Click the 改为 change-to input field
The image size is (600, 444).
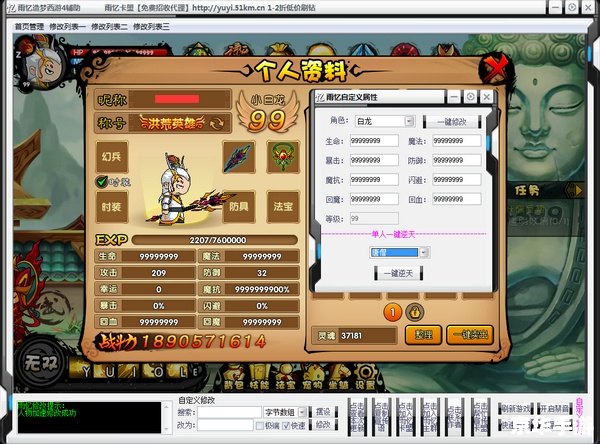tap(225, 425)
